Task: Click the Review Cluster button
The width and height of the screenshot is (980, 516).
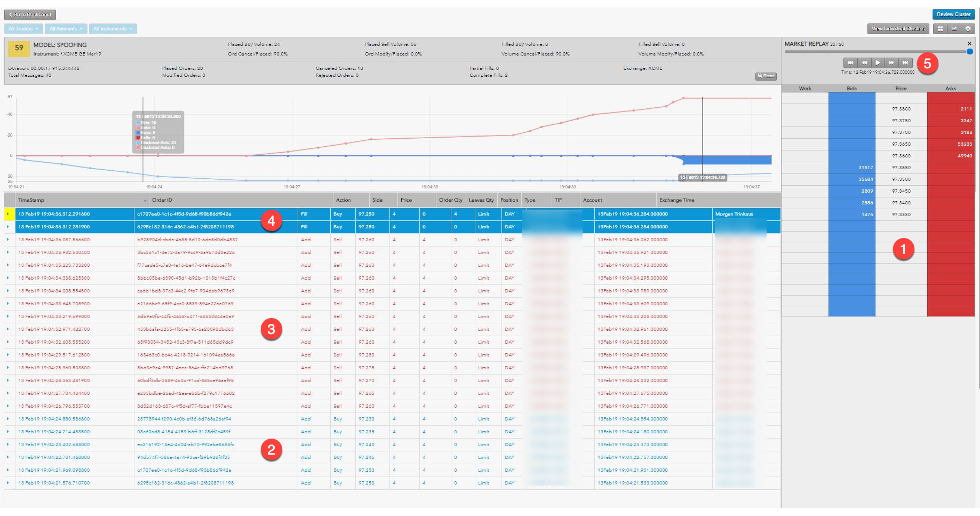Action: click(x=954, y=14)
